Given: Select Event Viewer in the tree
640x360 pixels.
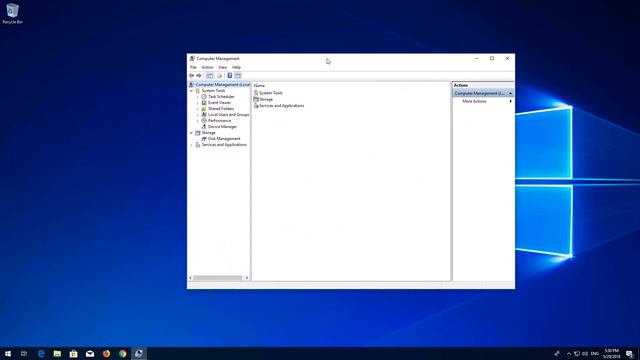Looking at the screenshot, I should (219, 103).
